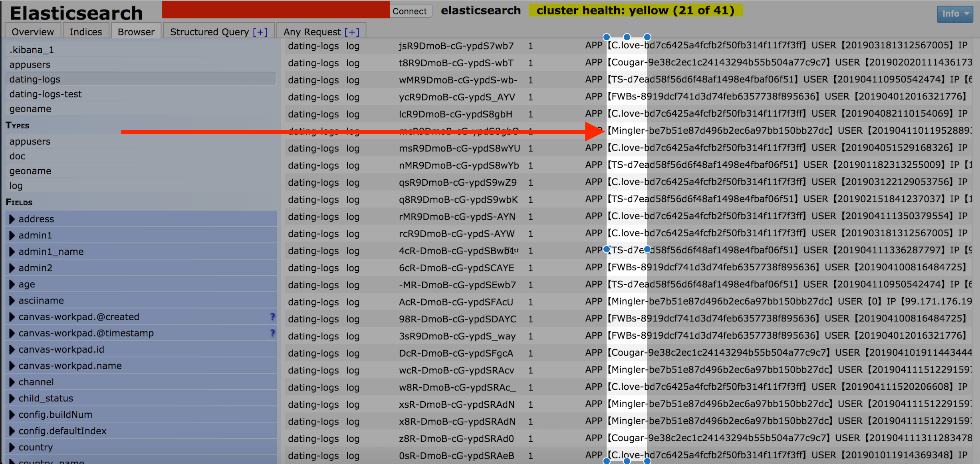Open document x8R-DmoB-cG-ypdSRAdN
The width and height of the screenshot is (980, 464).
click(457, 422)
